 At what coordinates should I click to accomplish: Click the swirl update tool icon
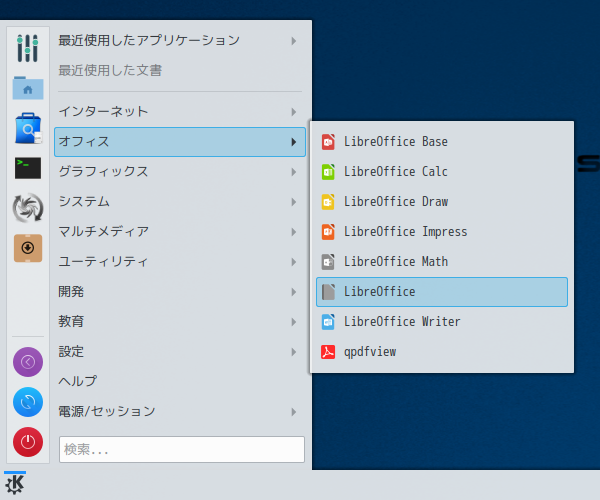(x=28, y=208)
